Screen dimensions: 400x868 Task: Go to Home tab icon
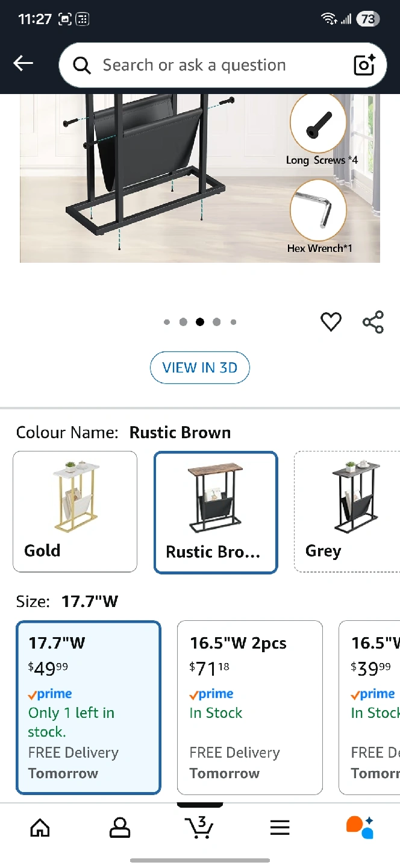point(40,828)
